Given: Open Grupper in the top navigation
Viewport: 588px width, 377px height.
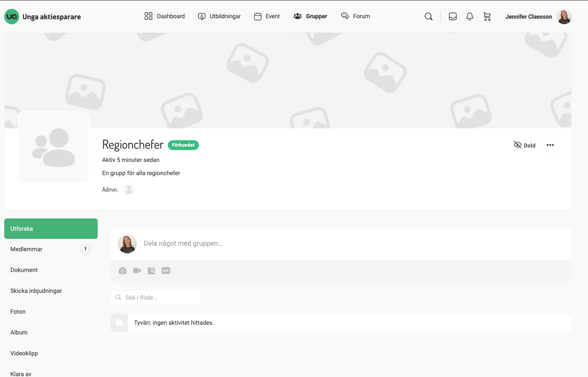Looking at the screenshot, I should tap(310, 16).
